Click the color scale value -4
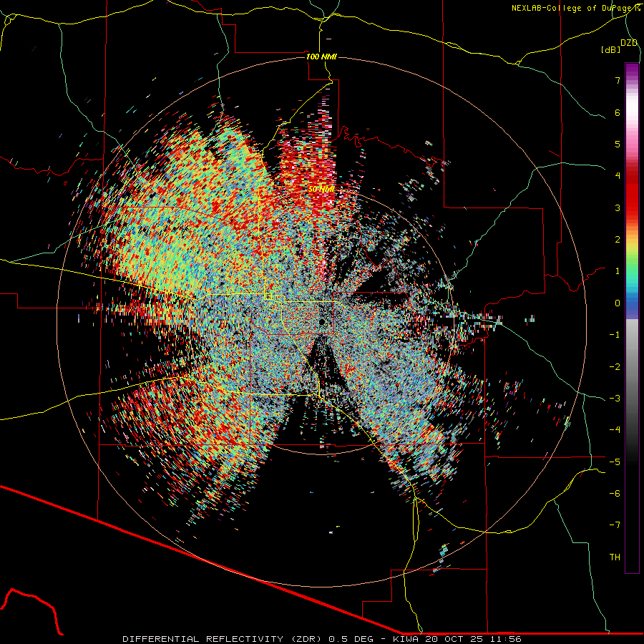The height and width of the screenshot is (644, 644). coord(615,430)
